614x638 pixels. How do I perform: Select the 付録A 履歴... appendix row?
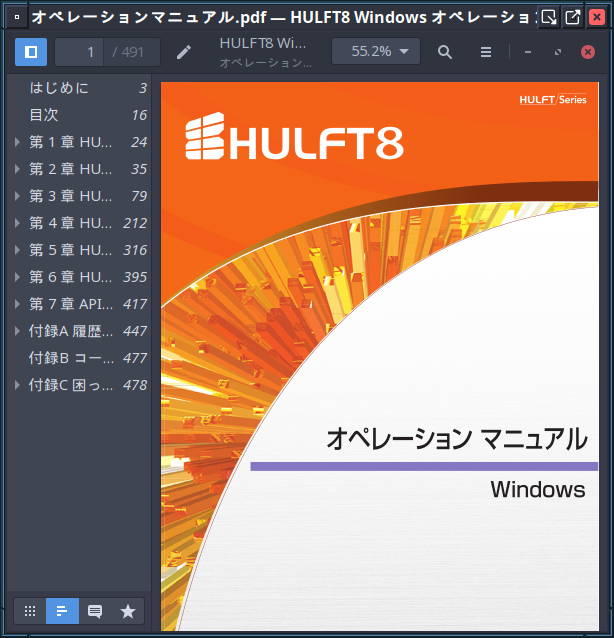[79, 331]
